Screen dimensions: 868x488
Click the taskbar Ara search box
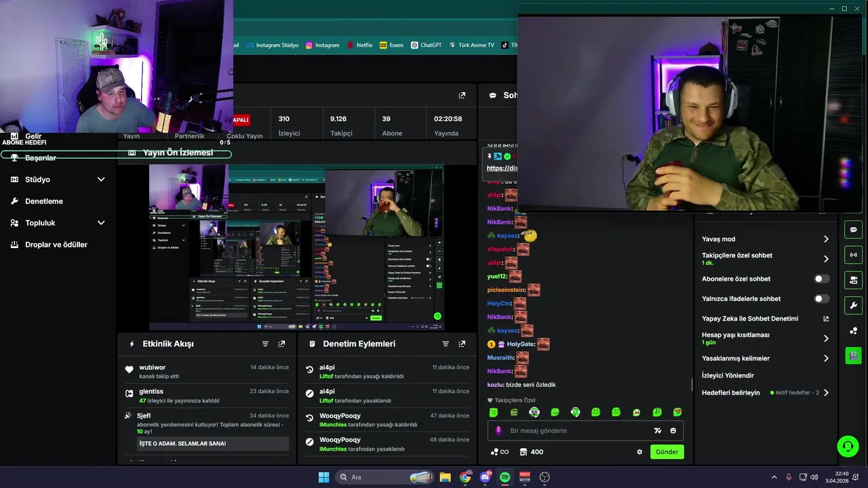click(384, 477)
